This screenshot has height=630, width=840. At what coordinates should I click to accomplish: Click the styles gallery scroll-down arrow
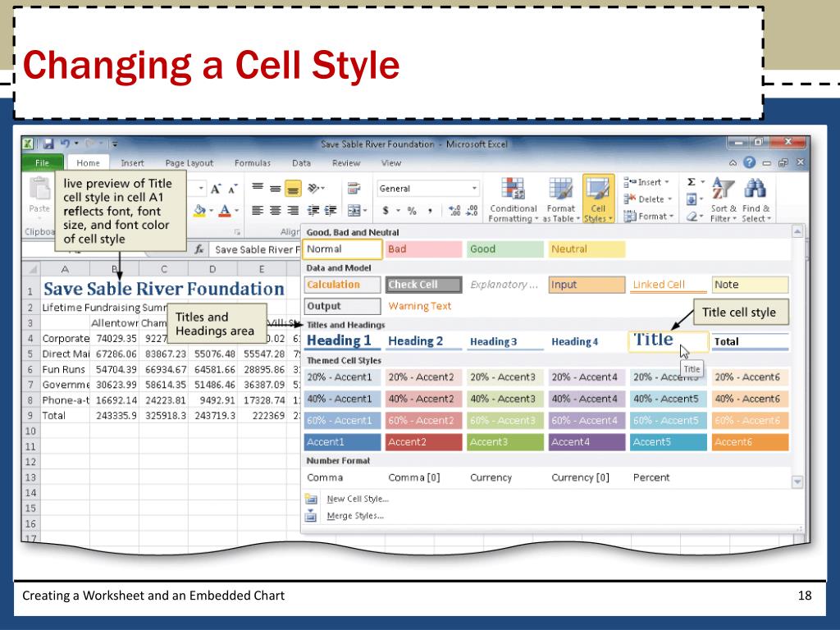[797, 482]
